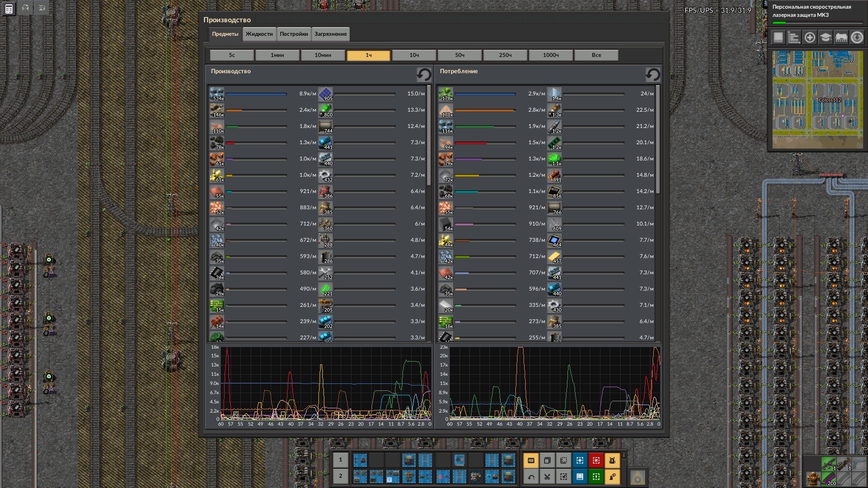The image size is (868, 488).
Task: Click the 15.0/м production rate text
Action: tap(416, 94)
